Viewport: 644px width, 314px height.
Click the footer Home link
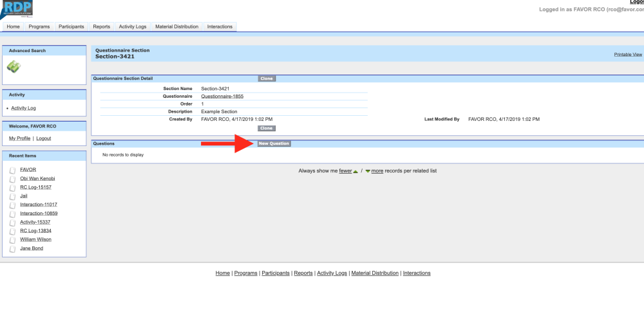(223, 273)
